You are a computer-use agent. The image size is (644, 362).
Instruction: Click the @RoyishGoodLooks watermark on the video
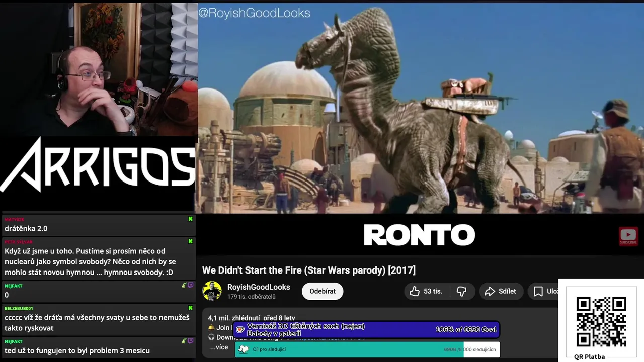point(254,13)
